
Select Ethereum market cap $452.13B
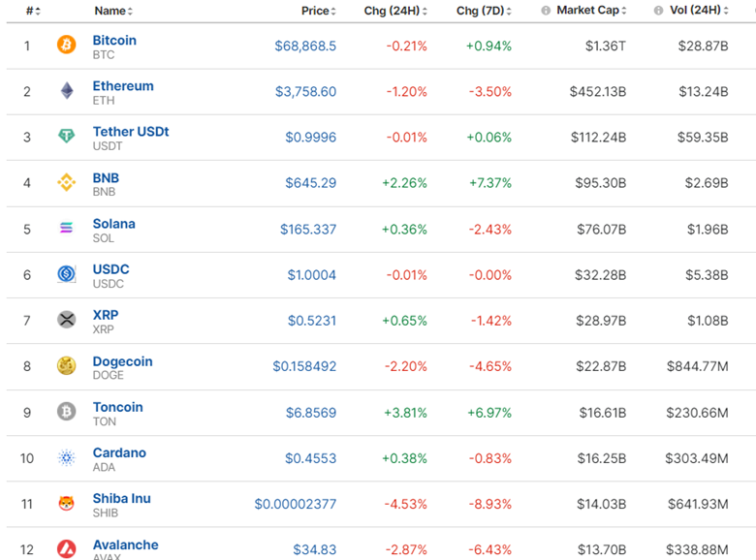pos(598,92)
